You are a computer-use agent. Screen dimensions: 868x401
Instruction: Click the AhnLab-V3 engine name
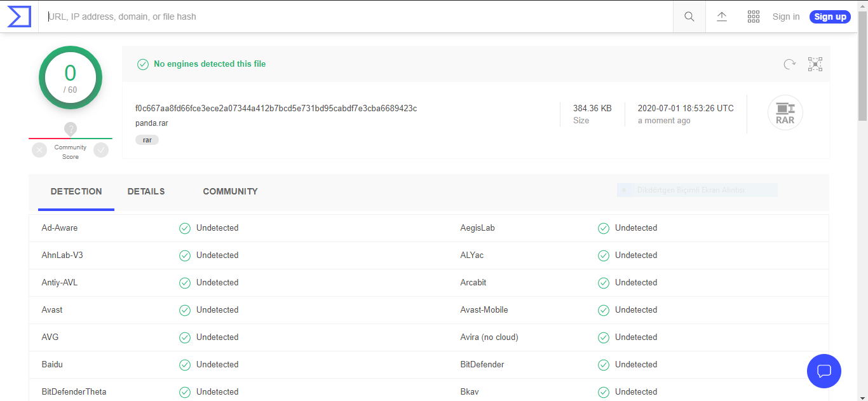point(62,255)
